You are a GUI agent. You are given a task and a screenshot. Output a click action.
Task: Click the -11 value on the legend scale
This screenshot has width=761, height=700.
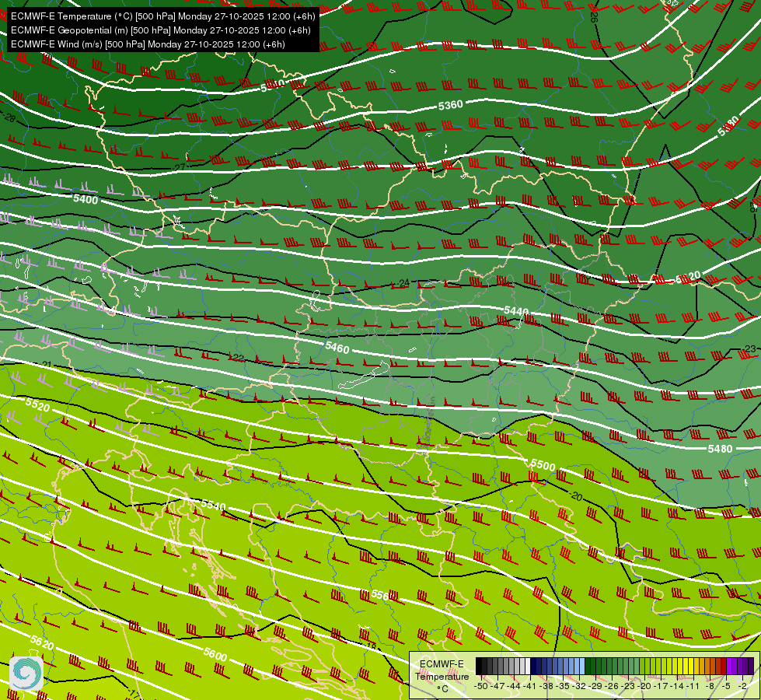693,686
